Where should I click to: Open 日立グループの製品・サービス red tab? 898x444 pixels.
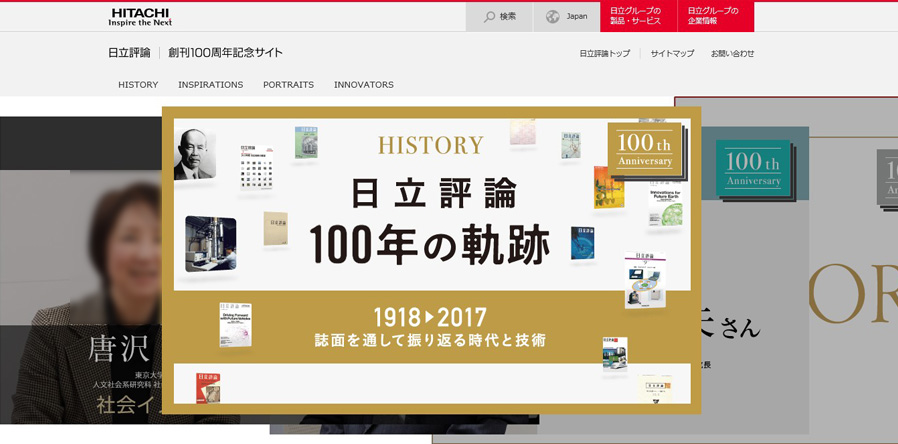click(639, 17)
